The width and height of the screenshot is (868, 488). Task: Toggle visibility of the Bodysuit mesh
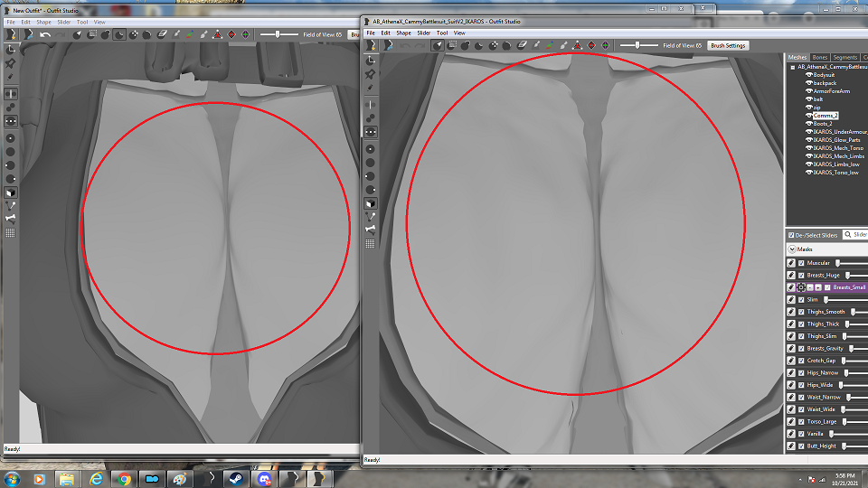point(808,75)
